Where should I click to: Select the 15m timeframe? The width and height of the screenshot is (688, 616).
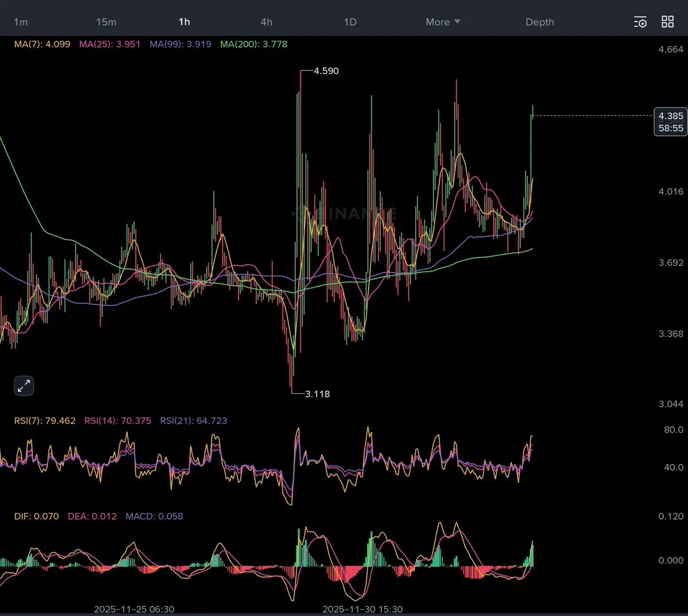tap(106, 22)
